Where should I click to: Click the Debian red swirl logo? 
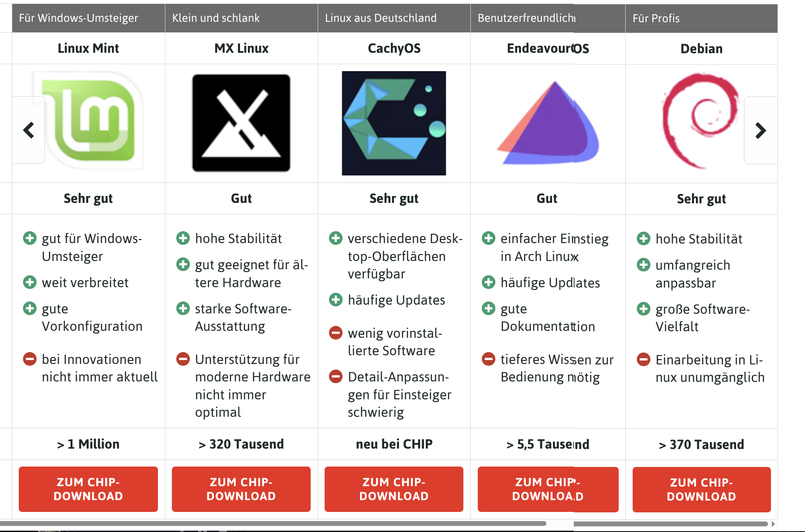pos(701,121)
